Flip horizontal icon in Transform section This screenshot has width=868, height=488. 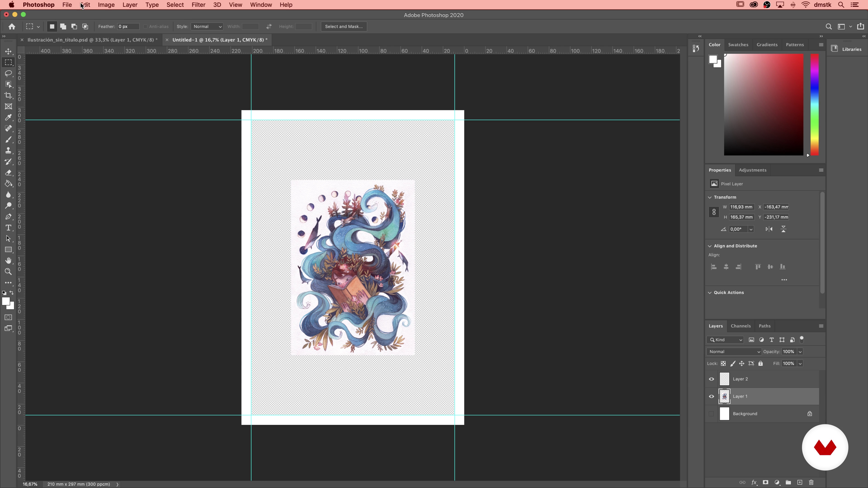(769, 229)
